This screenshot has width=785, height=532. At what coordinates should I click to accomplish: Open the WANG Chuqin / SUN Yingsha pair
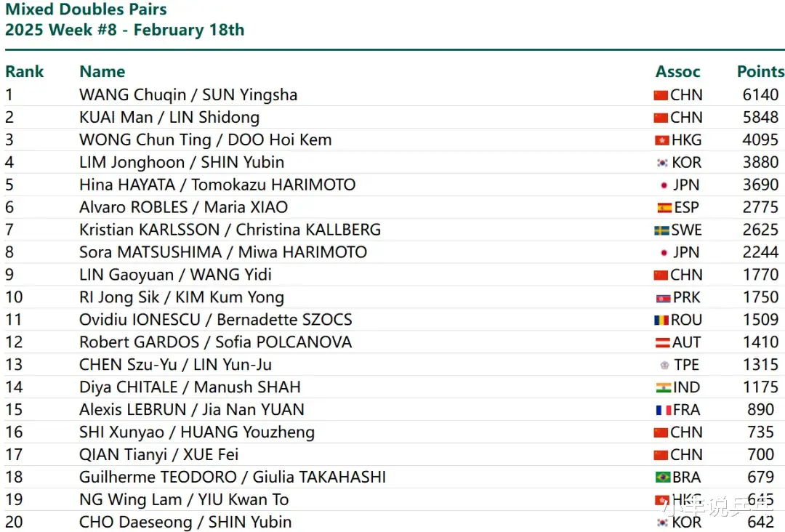pos(188,95)
